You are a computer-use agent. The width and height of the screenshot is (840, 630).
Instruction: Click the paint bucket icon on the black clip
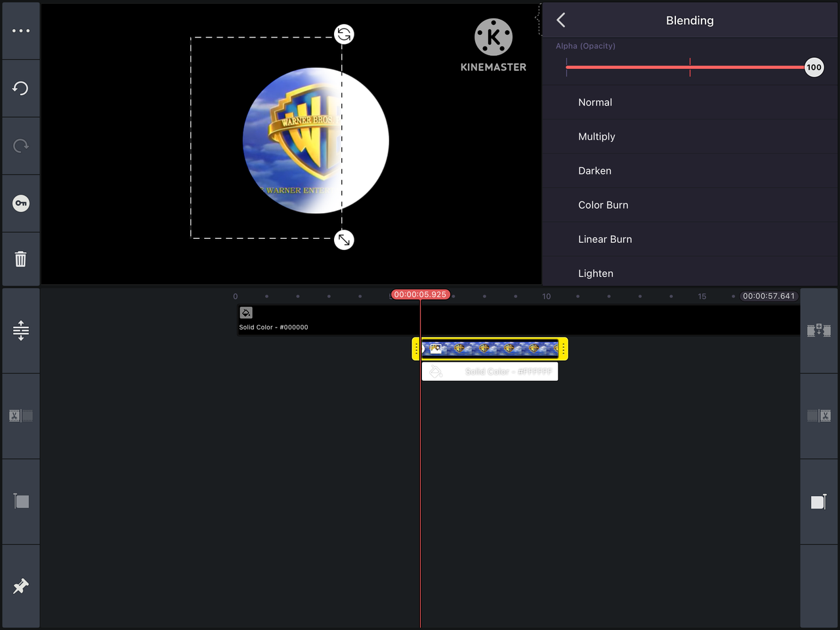coord(246,313)
